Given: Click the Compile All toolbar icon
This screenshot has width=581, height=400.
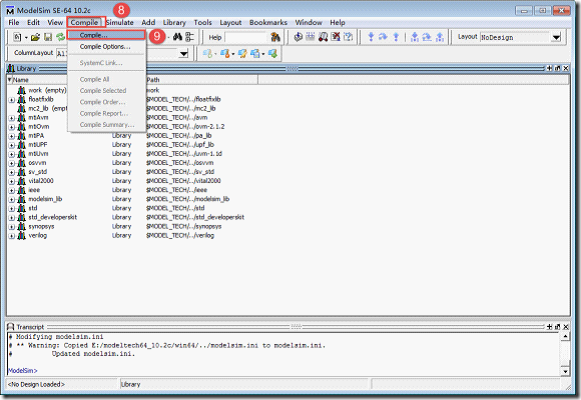Looking at the screenshot, I should point(310,37).
